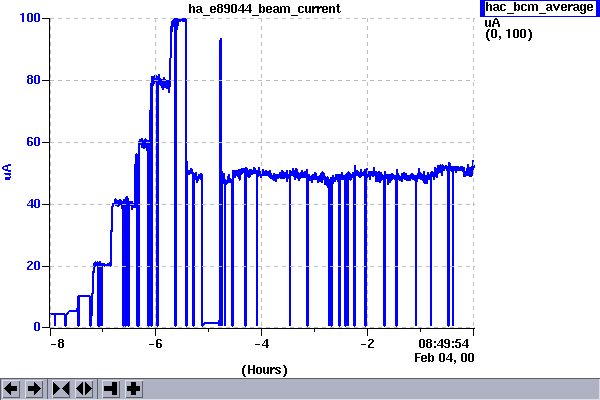Click the 100 value on y-axis
Screen dimensions: 600x400
click(29, 19)
